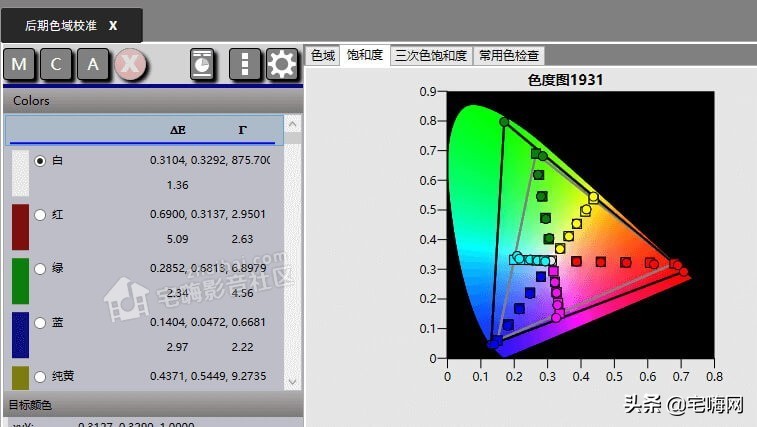The width and height of the screenshot is (757, 427).
Task: Click the white color swatch
Action: pyautogui.click(x=20, y=173)
